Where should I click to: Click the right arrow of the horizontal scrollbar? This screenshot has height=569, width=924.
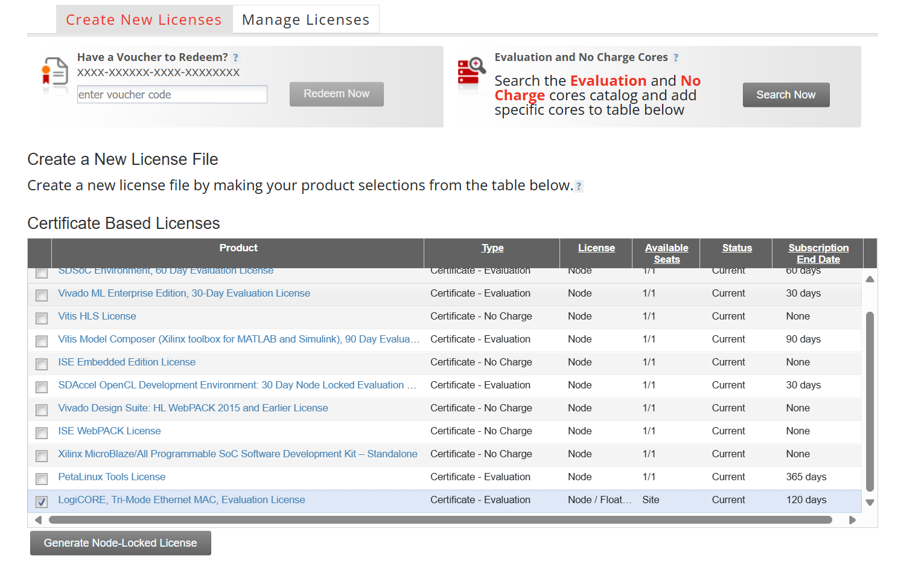(x=853, y=519)
